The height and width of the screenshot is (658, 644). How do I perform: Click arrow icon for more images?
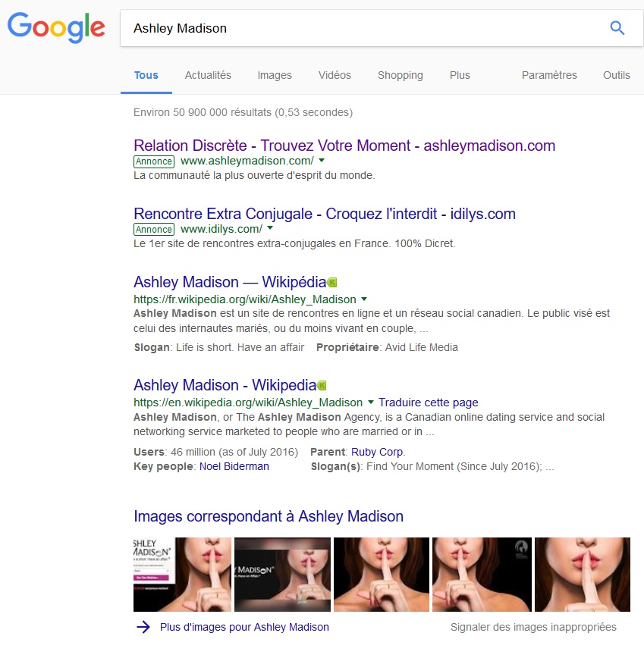point(143,627)
